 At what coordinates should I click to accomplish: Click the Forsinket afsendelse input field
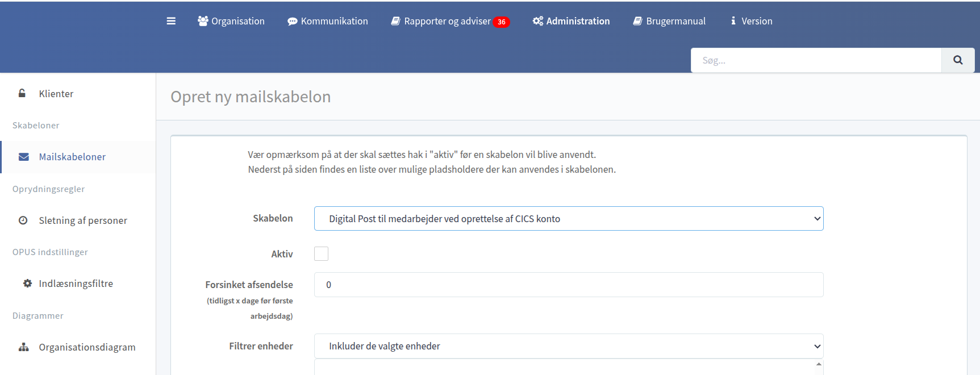pos(568,285)
